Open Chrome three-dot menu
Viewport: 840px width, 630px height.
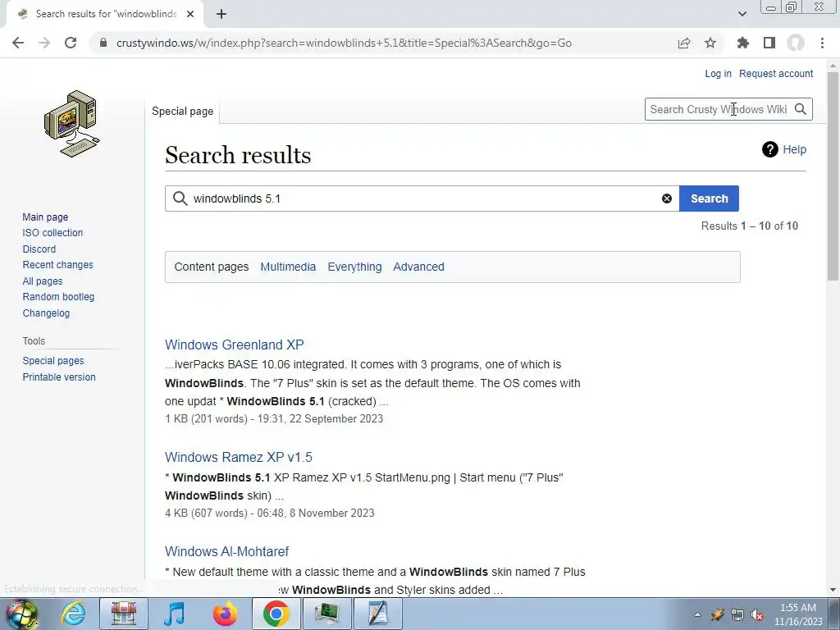click(x=822, y=43)
